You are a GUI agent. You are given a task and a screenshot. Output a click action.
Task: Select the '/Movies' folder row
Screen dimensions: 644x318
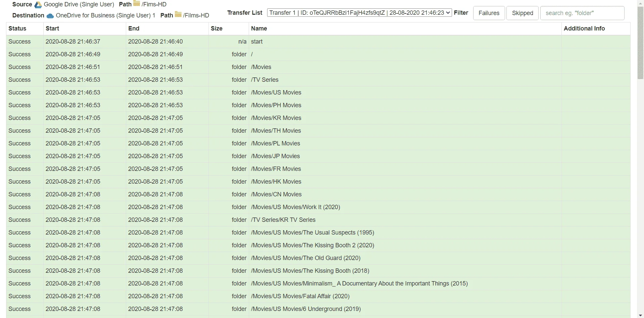tap(318, 67)
